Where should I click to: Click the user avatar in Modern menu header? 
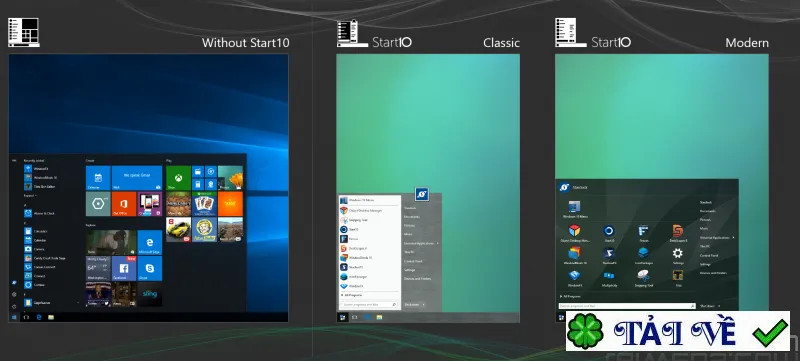pyautogui.click(x=564, y=187)
